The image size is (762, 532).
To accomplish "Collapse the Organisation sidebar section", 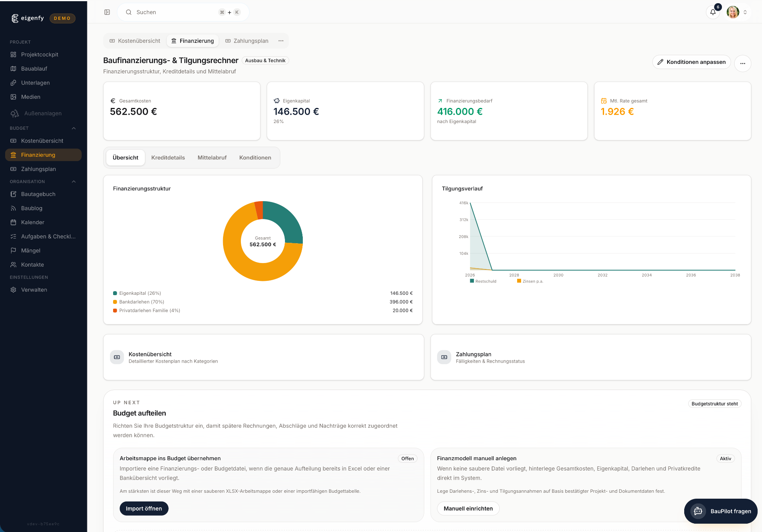I will (x=74, y=182).
